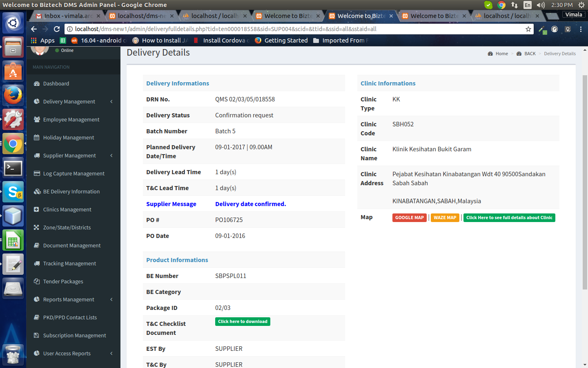Click Zone/State/Districts arrows icon

(37, 227)
